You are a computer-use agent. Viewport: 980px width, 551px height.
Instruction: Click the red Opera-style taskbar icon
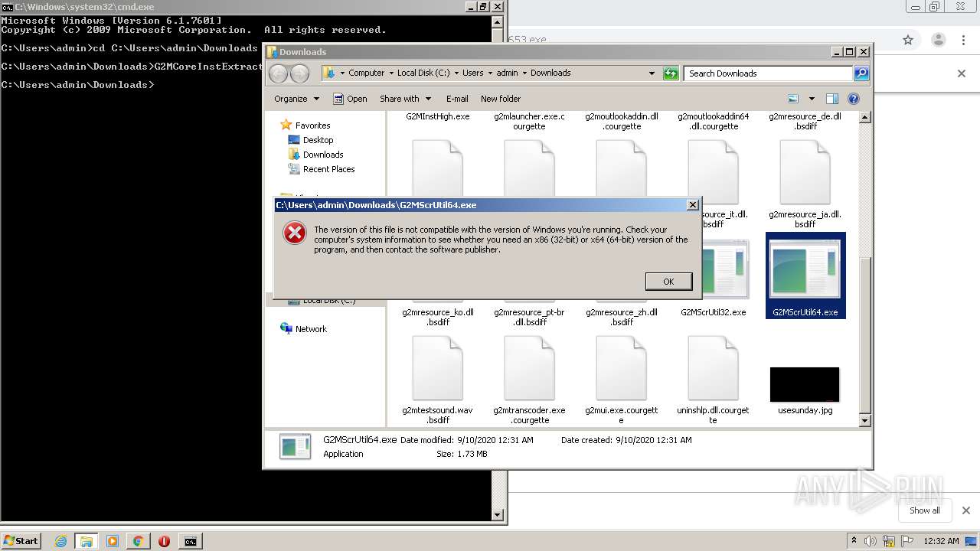pos(164,541)
